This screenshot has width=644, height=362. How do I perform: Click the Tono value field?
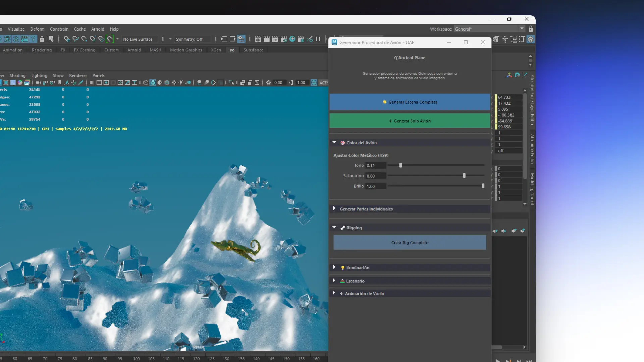(x=375, y=165)
